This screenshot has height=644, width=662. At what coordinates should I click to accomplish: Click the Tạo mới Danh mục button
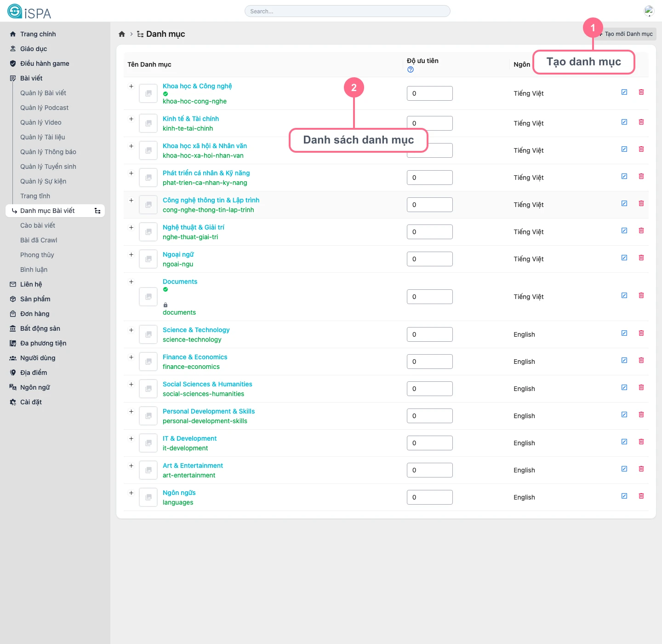(x=628, y=34)
